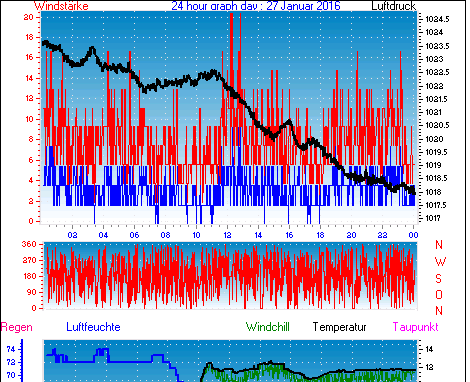Select the 1017.5 pressure axis label

pyautogui.click(x=437, y=205)
